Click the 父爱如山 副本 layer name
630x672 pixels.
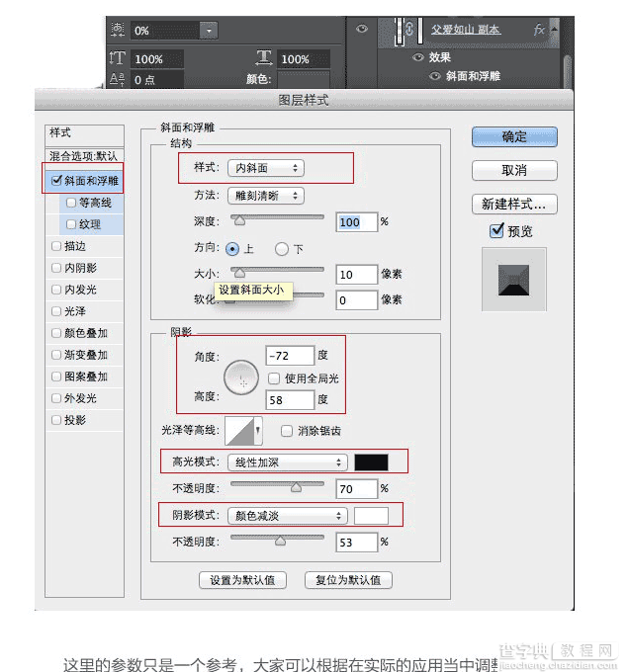pos(466,29)
